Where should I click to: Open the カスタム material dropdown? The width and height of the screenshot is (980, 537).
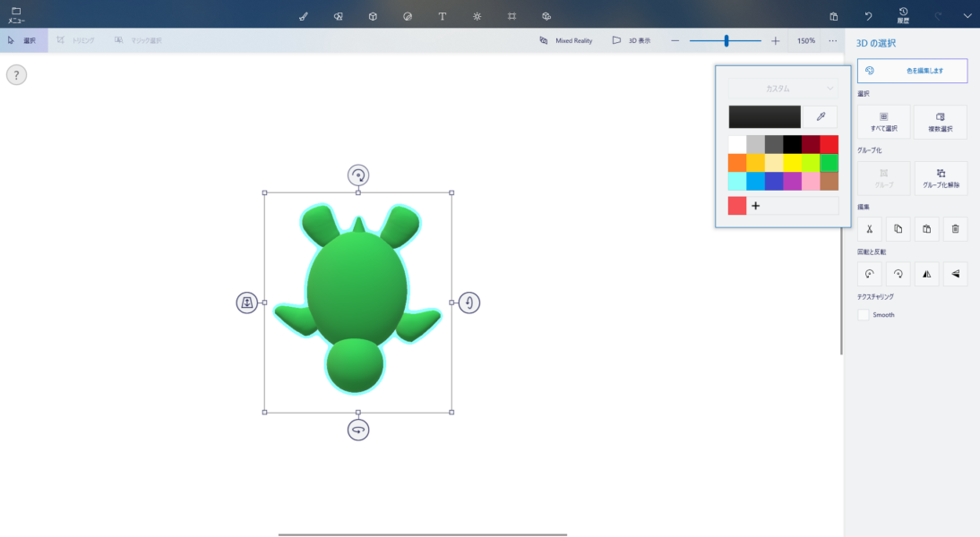783,89
